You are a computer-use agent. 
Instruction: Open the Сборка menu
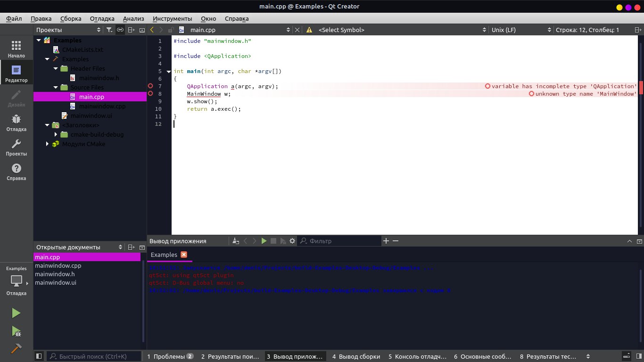click(71, 19)
